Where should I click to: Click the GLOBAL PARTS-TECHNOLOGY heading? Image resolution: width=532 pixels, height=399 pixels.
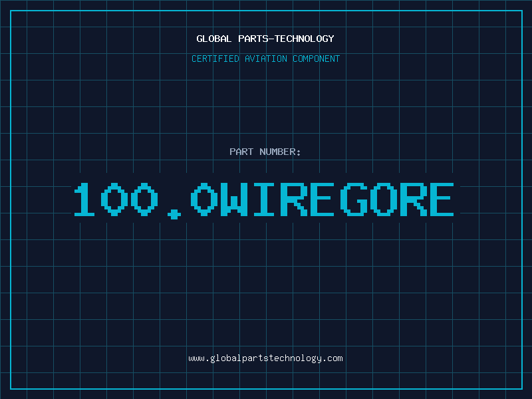tap(265, 39)
